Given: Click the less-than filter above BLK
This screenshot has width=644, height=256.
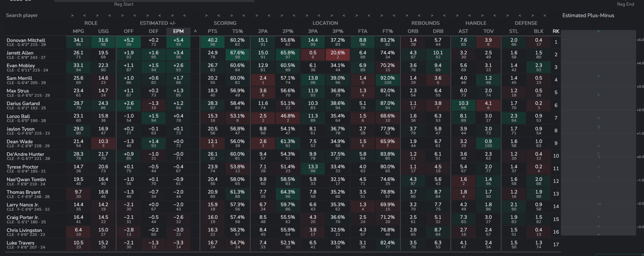Looking at the screenshot, I should click(545, 16).
